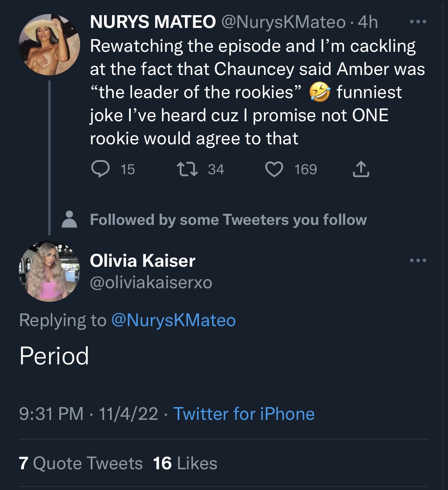Open Olivia Kaiser's profile picture
The width and height of the screenshot is (448, 490).
pos(49,272)
